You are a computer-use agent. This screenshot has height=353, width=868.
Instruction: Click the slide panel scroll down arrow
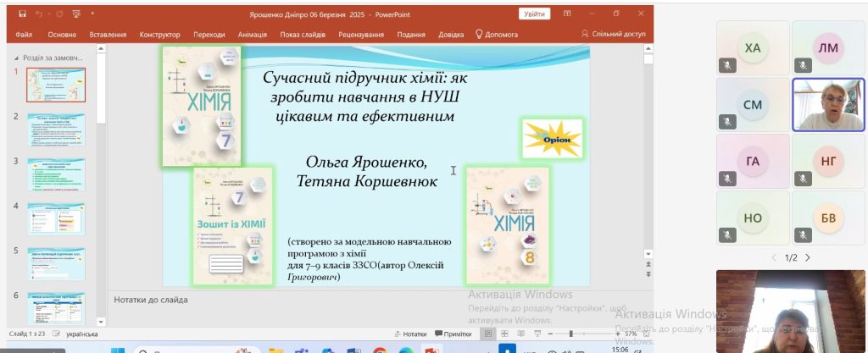(101, 322)
